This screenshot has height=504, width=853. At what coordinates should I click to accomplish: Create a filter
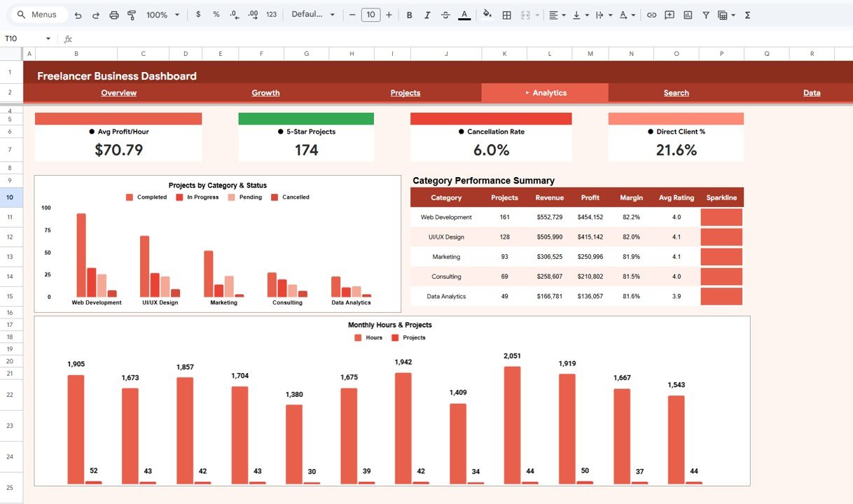pos(706,14)
